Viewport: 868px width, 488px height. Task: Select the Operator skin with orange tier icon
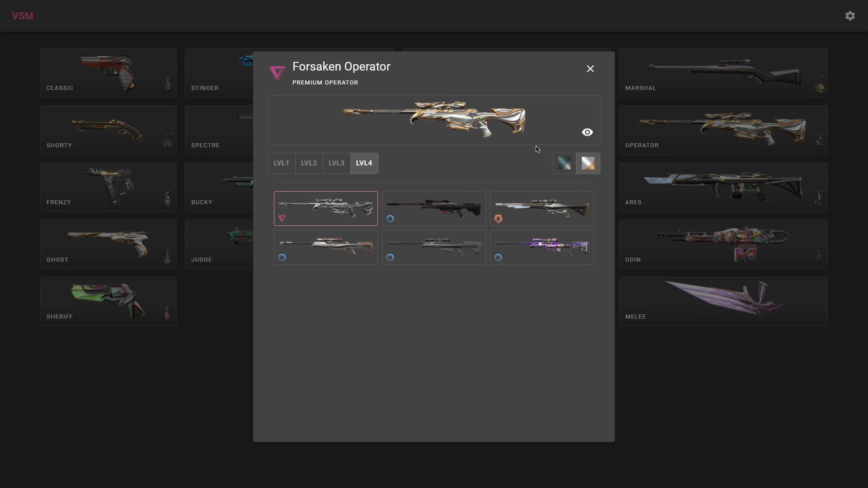pyautogui.click(x=542, y=208)
